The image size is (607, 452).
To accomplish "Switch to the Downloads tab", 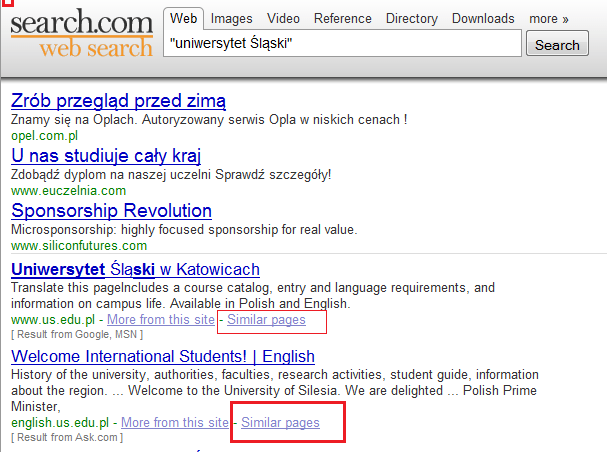I will (483, 19).
